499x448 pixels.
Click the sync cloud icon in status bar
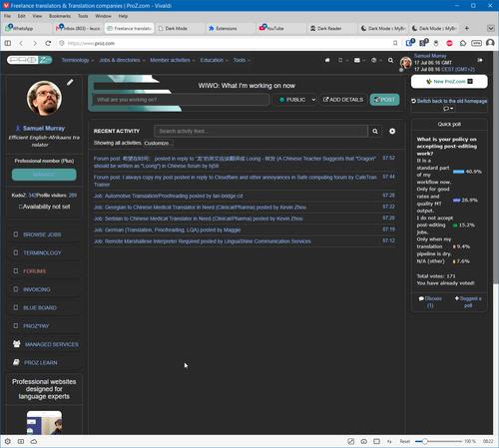coord(34,441)
